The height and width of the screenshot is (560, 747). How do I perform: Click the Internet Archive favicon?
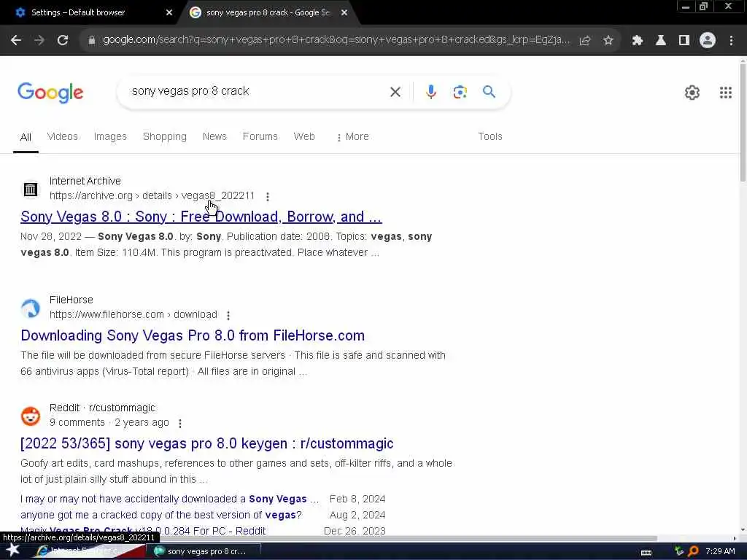31,189
